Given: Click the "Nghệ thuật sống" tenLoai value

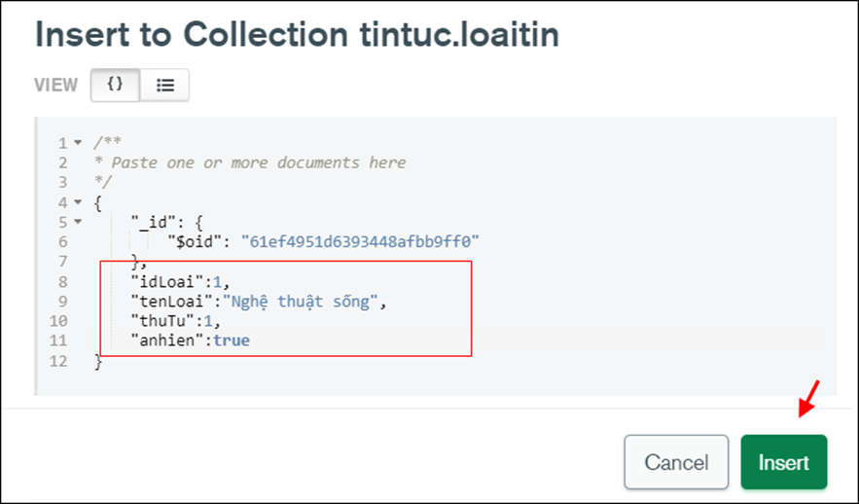Looking at the screenshot, I should (x=301, y=302).
